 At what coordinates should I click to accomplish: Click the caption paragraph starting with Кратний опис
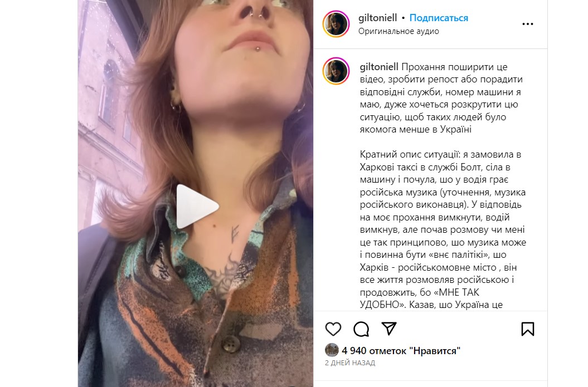click(x=443, y=229)
